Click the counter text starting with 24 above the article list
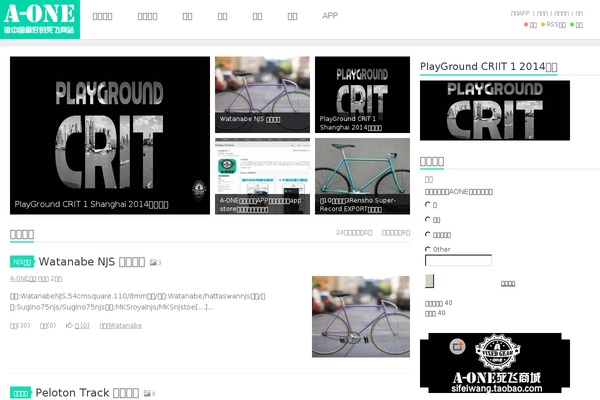 [354, 232]
